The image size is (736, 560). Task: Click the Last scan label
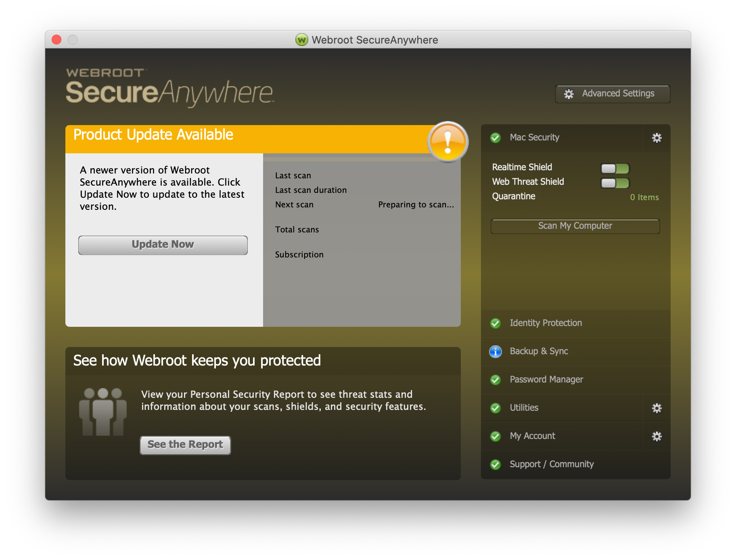tap(293, 176)
